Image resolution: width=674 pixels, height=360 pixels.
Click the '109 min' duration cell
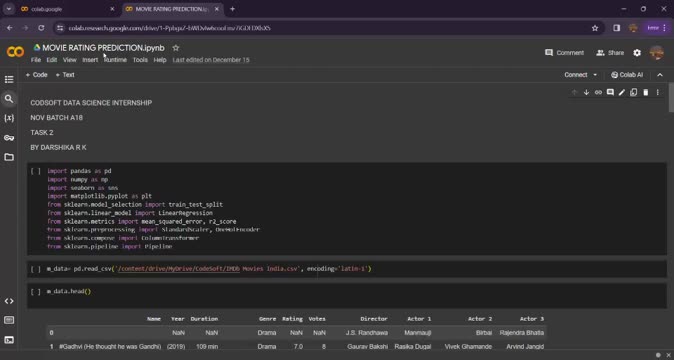click(207, 346)
